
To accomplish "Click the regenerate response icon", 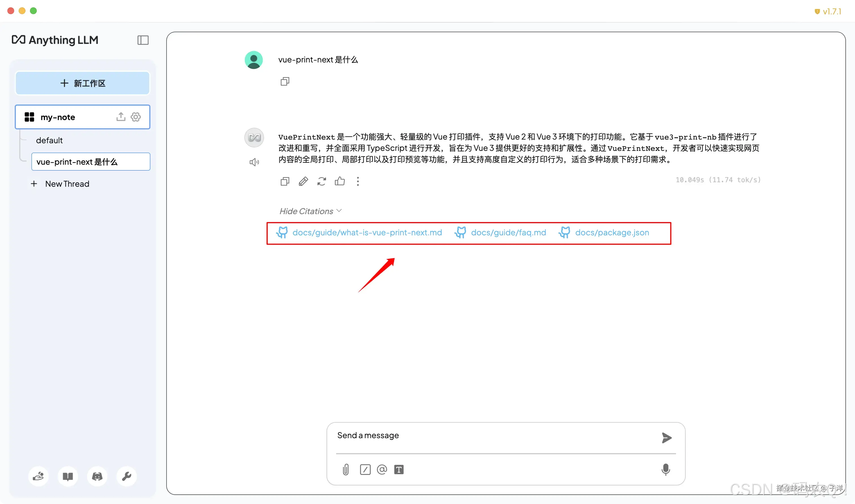I will pos(321,181).
